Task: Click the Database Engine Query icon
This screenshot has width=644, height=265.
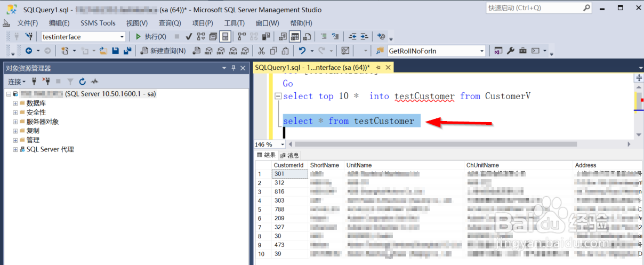Action: (196, 51)
